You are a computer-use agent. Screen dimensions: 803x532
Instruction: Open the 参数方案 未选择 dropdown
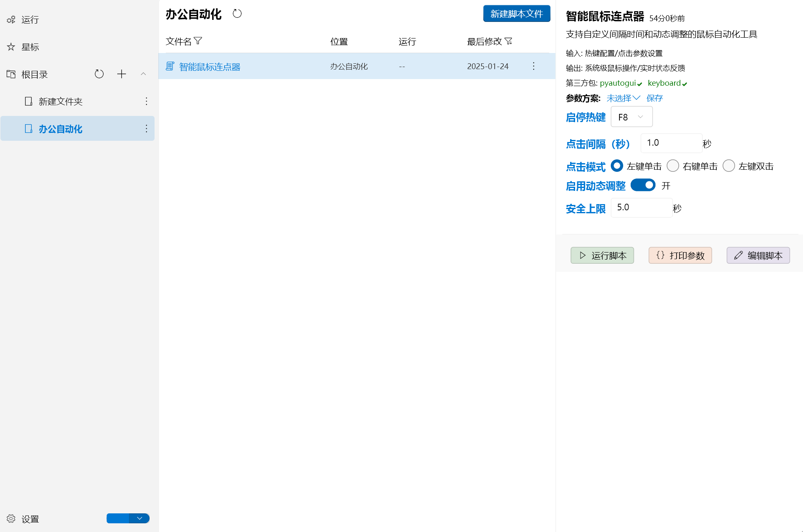coord(623,98)
